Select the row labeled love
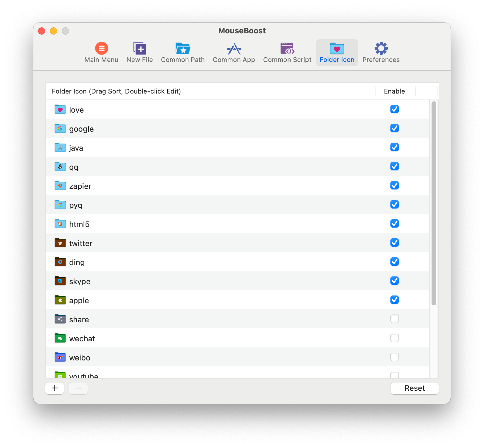Image resolution: width=484 pixels, height=448 pixels. (238, 109)
